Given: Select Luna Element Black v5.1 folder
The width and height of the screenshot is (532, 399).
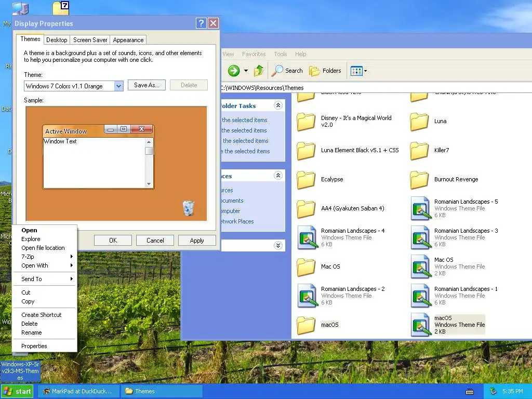Looking at the screenshot, I should coord(306,150).
